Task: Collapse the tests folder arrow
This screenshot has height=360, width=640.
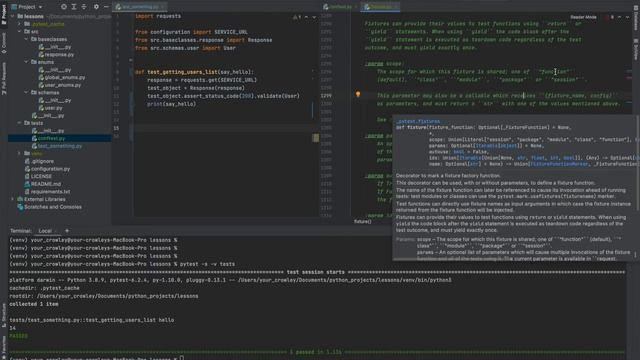Action: 19,123
